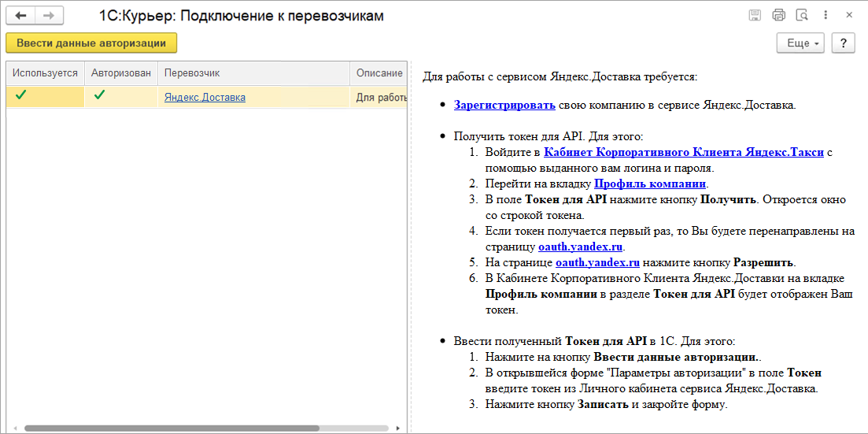
Task: Click the printer icon
Action: point(779,16)
